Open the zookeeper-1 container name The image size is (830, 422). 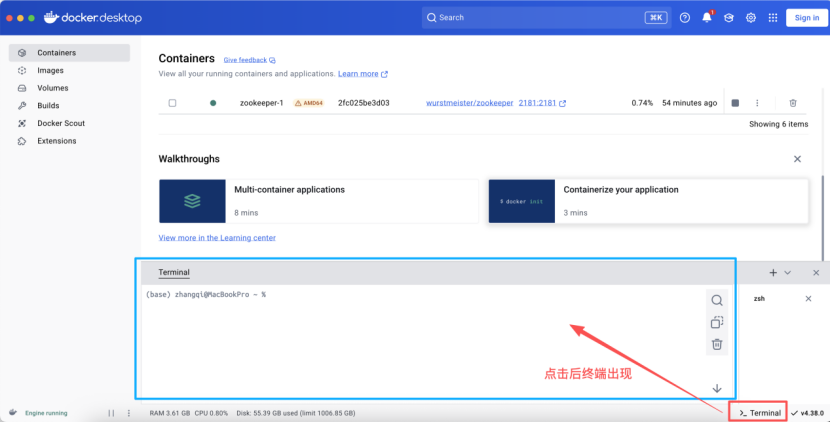tap(261, 103)
